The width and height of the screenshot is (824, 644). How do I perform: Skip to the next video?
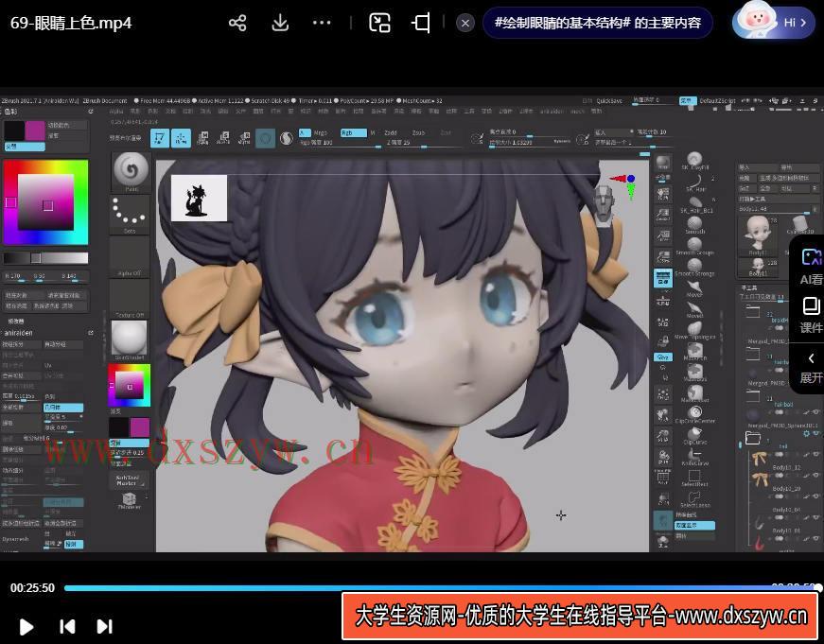[105, 627]
